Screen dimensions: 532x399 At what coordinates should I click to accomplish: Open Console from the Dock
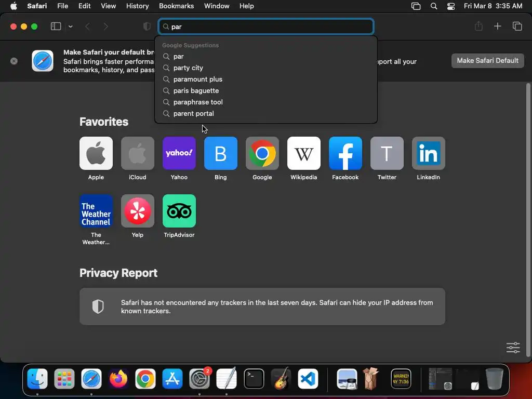(x=401, y=379)
